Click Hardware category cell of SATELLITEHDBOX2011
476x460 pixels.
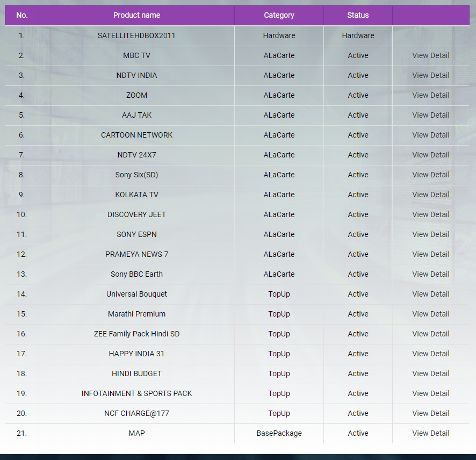[279, 35]
